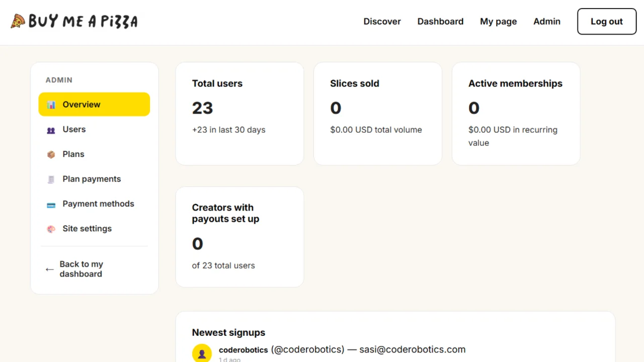
Task: Click the coderobotics avatar icon
Action: click(x=202, y=353)
